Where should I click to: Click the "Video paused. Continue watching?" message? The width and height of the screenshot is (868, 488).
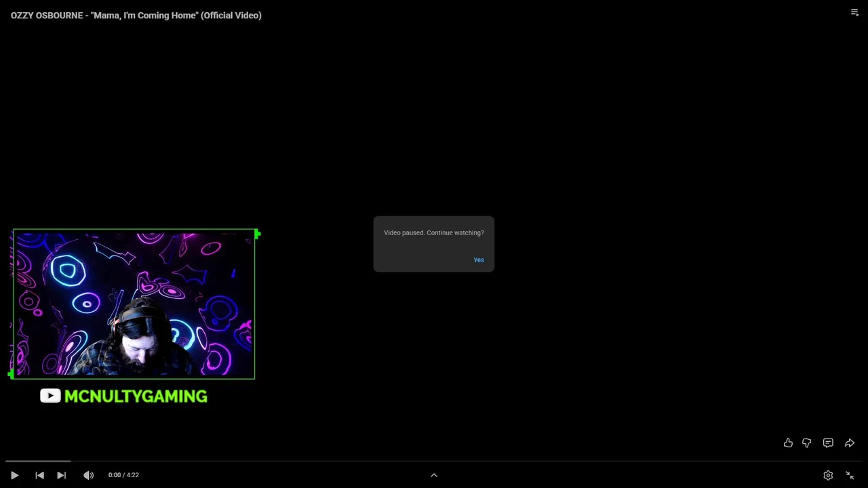click(x=434, y=232)
